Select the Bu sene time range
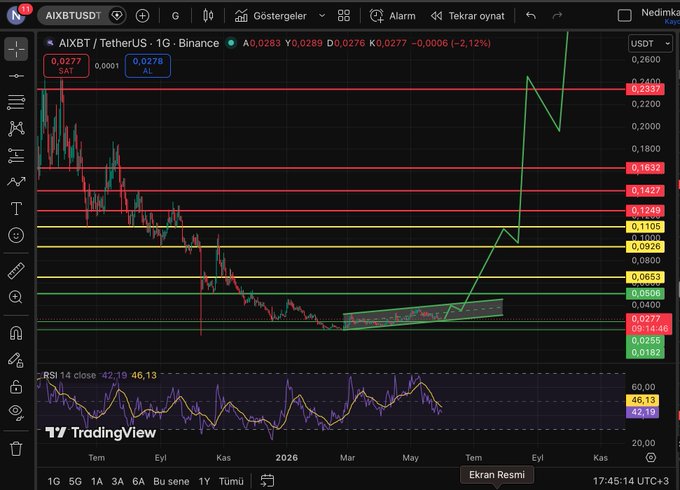This screenshot has width=680, height=490. pyautogui.click(x=171, y=481)
